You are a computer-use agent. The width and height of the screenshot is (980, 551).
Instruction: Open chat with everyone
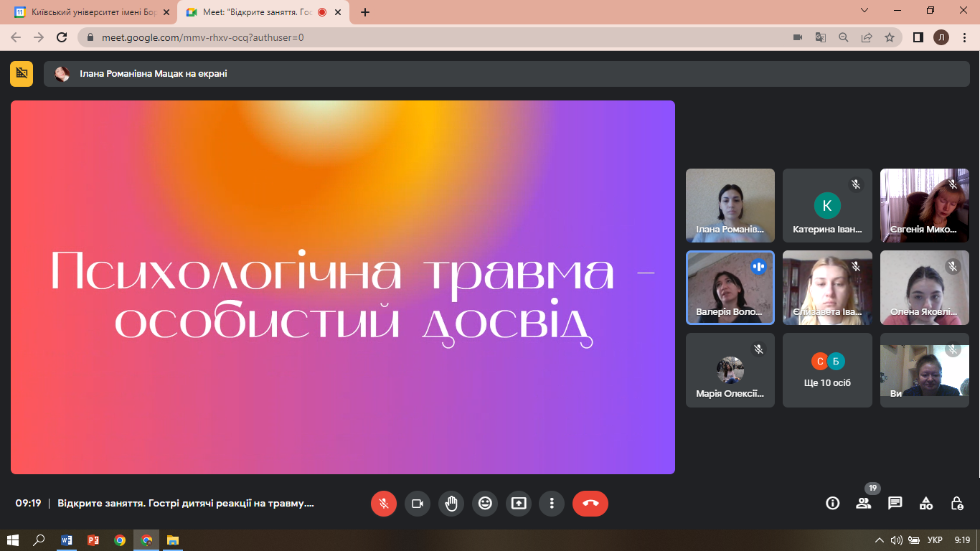(x=895, y=504)
